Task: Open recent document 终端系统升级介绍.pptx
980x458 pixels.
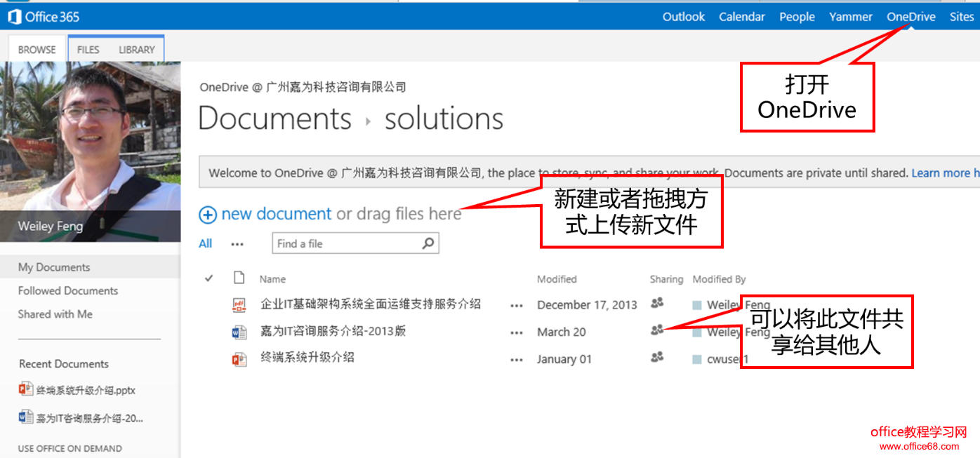Action: 86,391
